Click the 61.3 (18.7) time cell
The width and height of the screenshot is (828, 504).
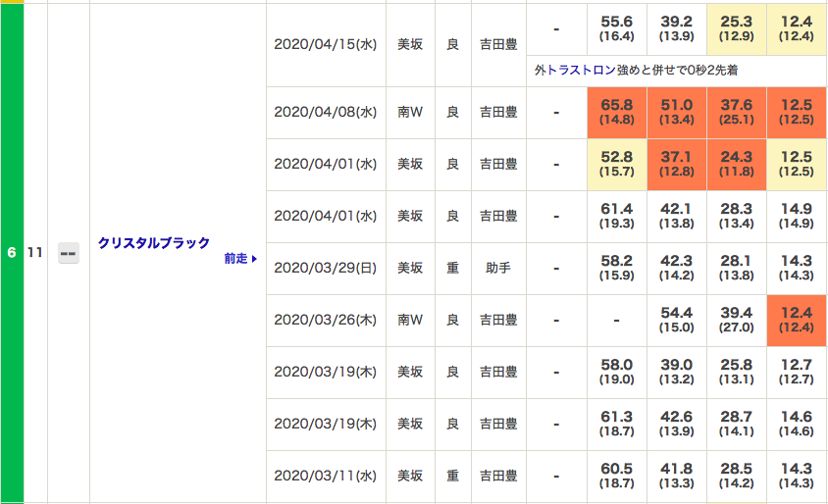click(617, 424)
